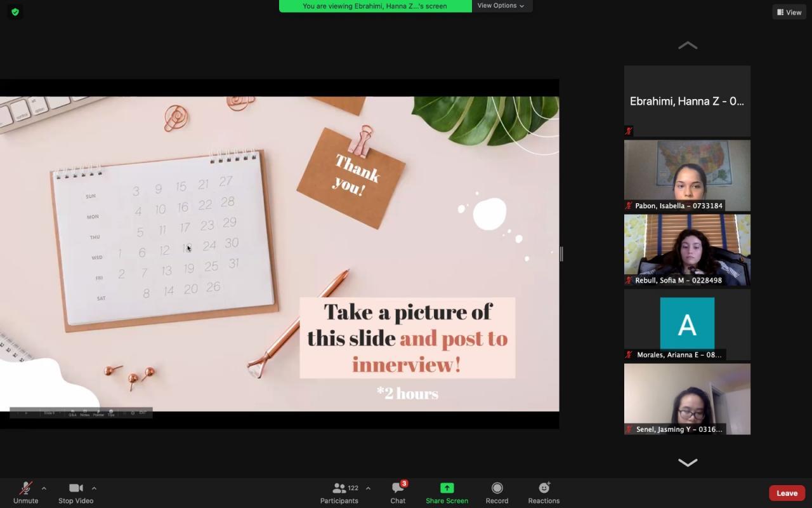The image size is (812, 508).
Task: Click the name label 'Pabon, Isabella – 0733184'
Action: (x=679, y=206)
